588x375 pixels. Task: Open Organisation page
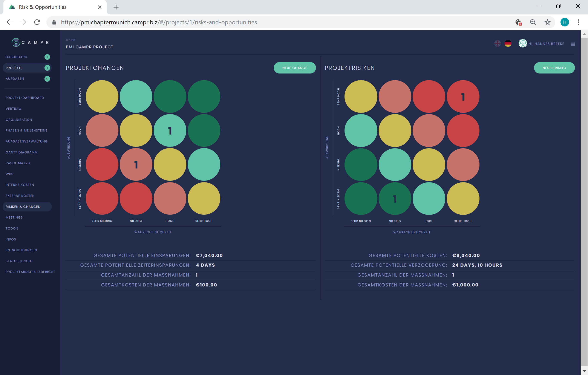point(19,120)
